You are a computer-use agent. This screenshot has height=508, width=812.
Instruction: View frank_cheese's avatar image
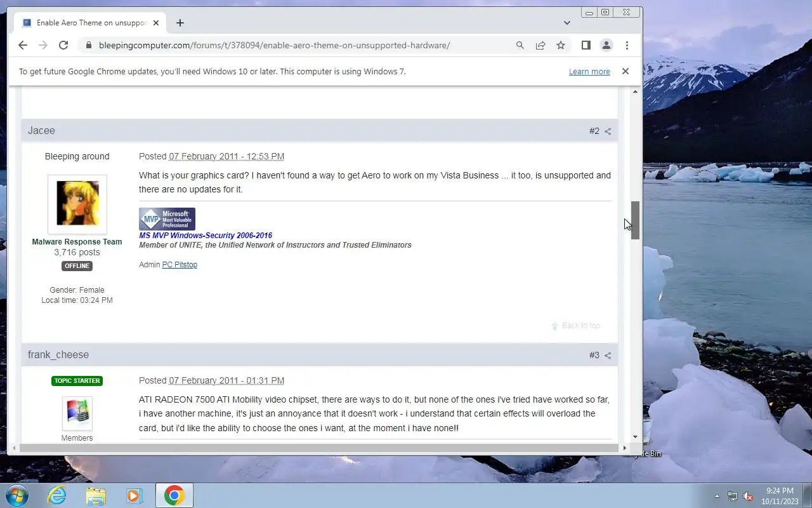click(77, 413)
